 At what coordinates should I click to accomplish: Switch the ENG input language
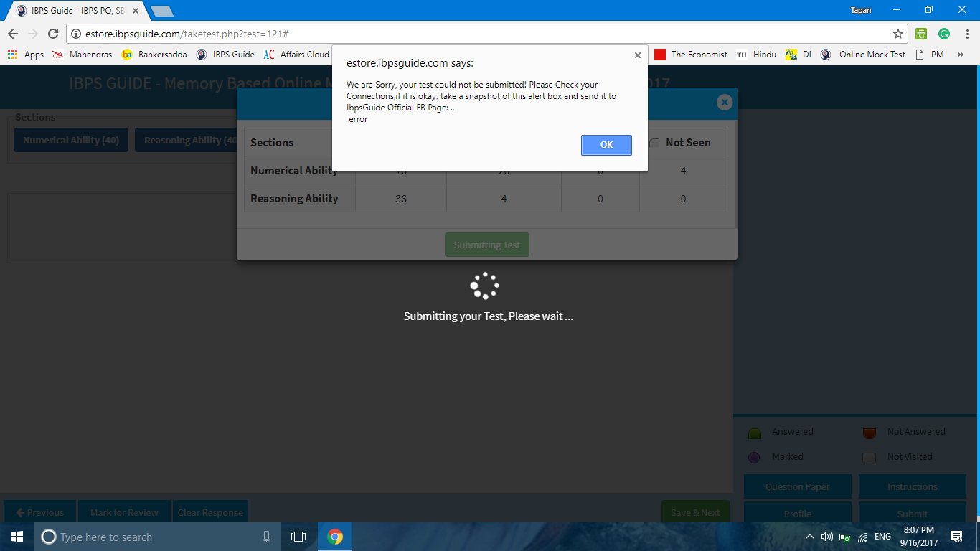point(883,537)
